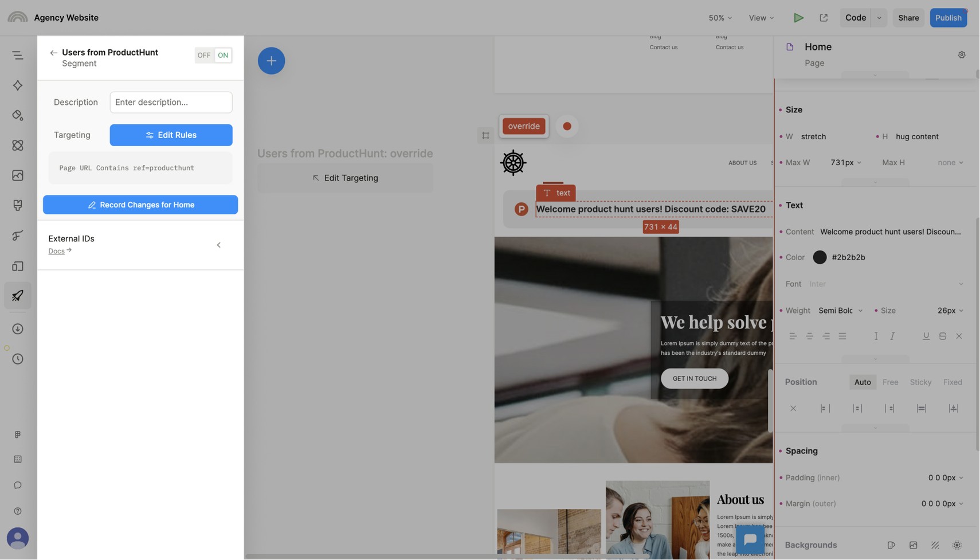The width and height of the screenshot is (980, 560).
Task: Open the Max H none dropdown
Action: click(950, 163)
